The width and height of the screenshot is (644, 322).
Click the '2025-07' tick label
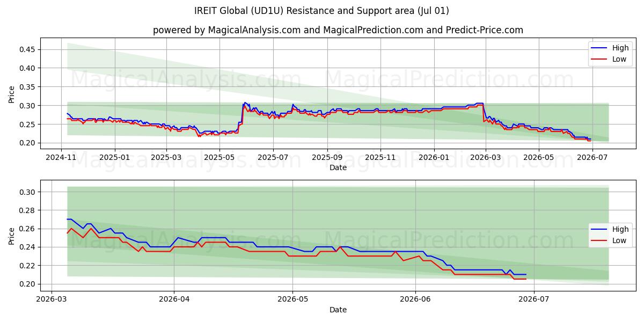[273, 157]
